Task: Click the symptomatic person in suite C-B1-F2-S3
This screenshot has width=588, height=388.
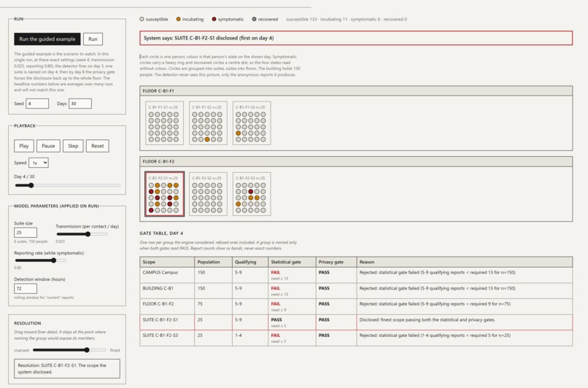Action: pos(250,192)
